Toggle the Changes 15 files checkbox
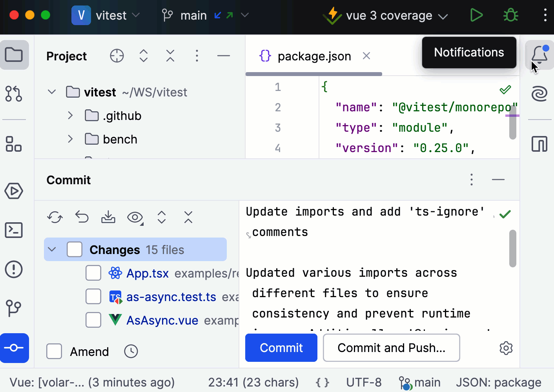Viewport: 554px width, 392px height. click(75, 250)
